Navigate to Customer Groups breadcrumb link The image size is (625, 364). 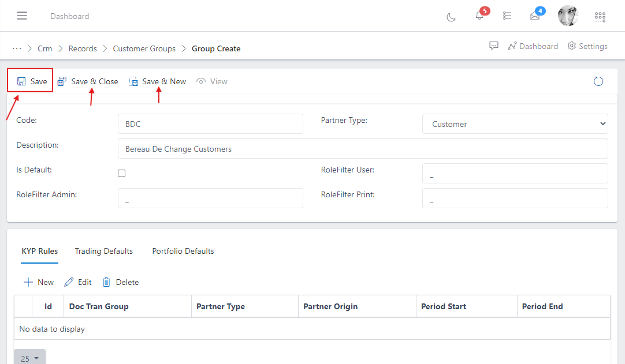click(143, 48)
